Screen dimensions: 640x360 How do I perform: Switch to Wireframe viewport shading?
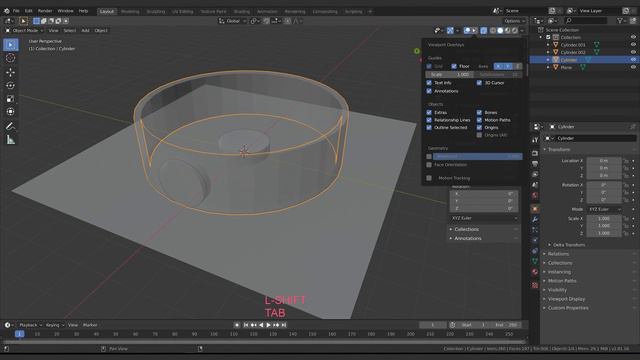click(x=493, y=31)
